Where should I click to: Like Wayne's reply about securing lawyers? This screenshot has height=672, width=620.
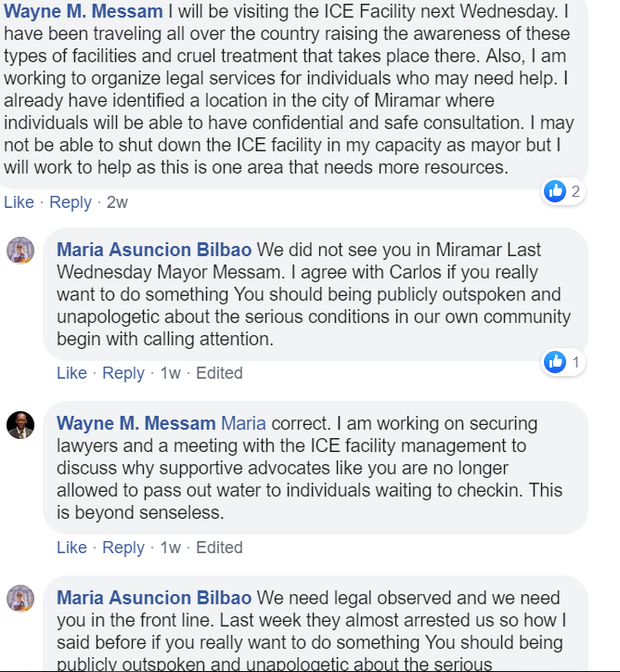coord(71,548)
